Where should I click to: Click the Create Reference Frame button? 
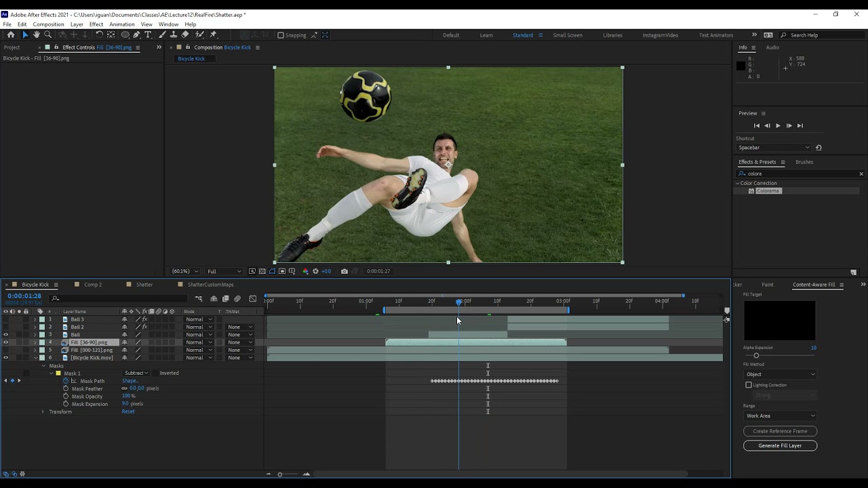pos(780,431)
